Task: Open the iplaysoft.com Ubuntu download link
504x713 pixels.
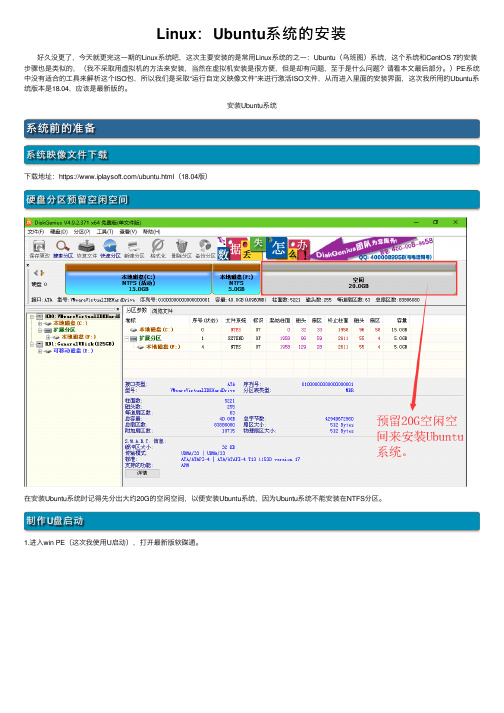Action: [116, 176]
